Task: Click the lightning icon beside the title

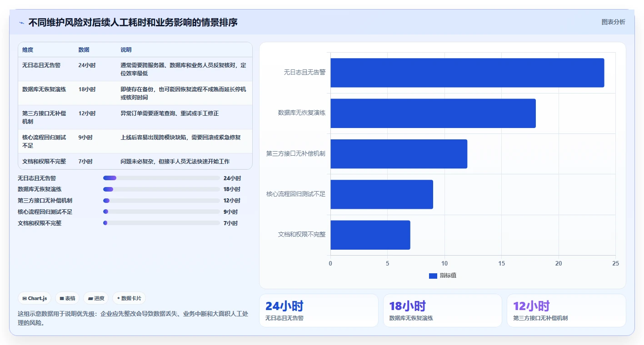Action: pos(22,23)
